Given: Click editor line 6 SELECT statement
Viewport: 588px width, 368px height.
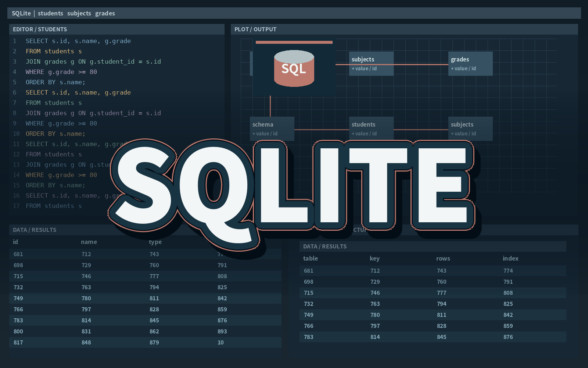Looking at the screenshot, I should [78, 92].
